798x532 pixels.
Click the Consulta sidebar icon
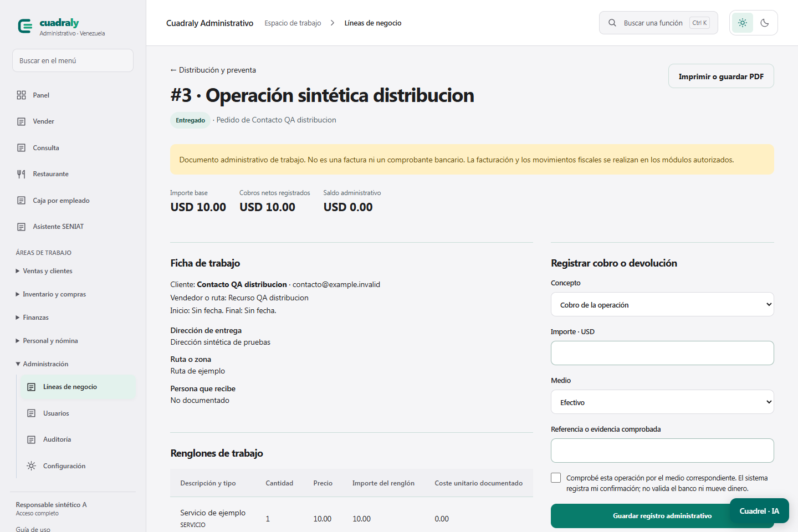(x=21, y=148)
